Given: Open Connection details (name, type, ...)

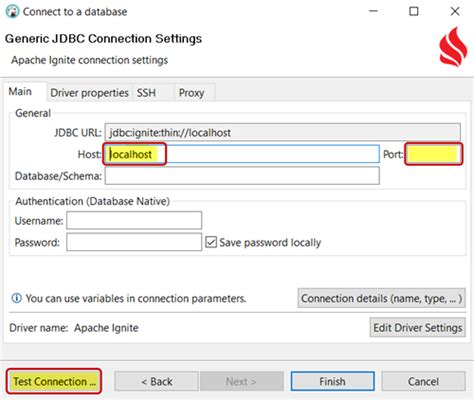Looking at the screenshot, I should click(381, 298).
